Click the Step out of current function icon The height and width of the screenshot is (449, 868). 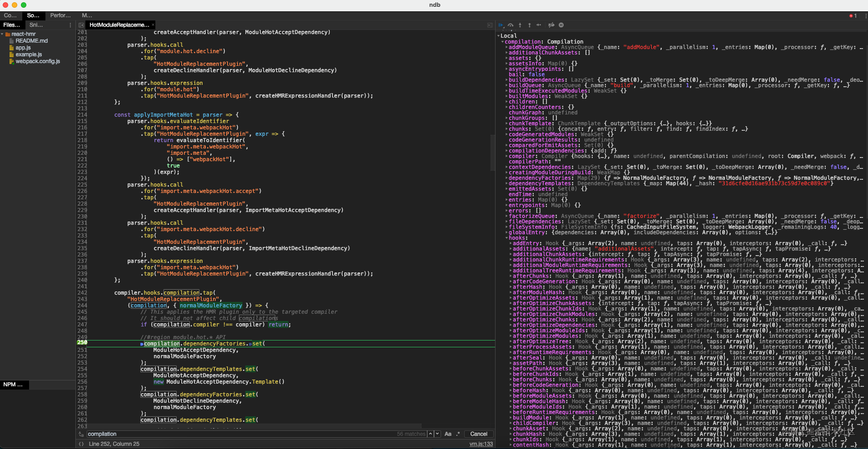(x=530, y=25)
